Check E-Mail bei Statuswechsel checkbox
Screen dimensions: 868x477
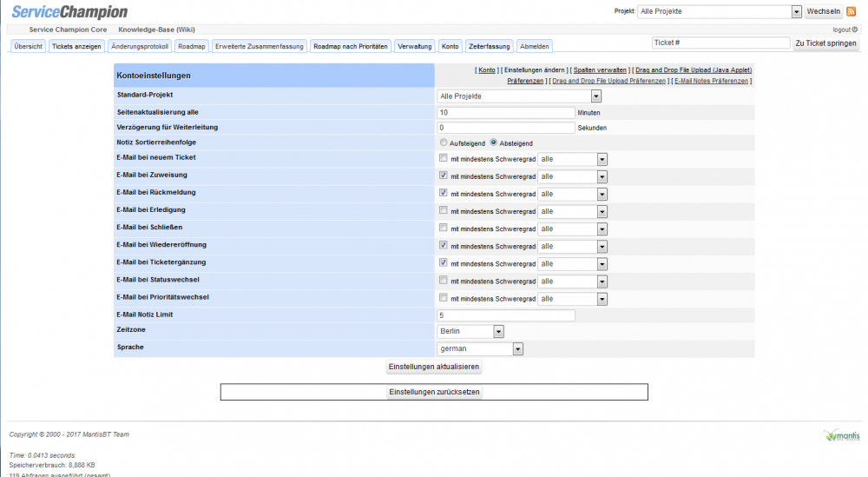[x=443, y=281]
